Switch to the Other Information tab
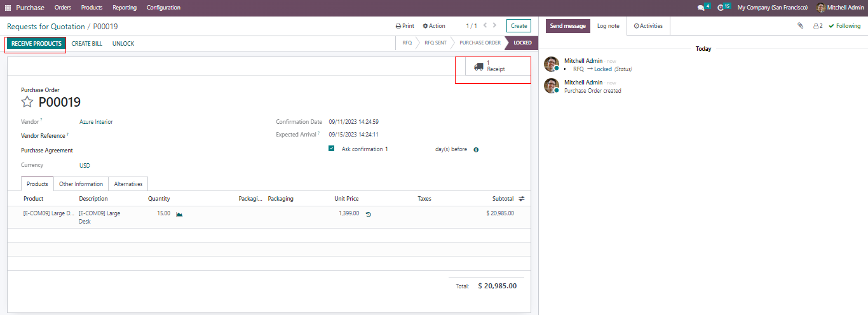This screenshot has width=868, height=315. coord(81,184)
